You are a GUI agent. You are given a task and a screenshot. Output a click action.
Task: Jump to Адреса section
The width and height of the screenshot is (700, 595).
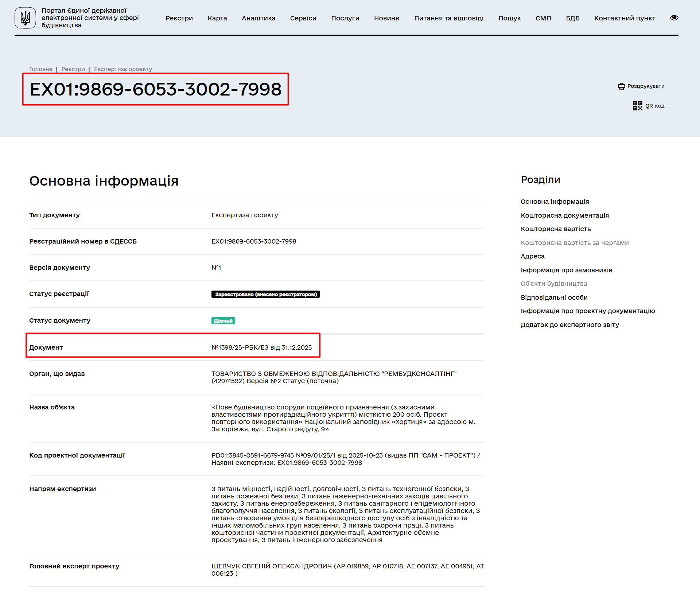pos(532,256)
